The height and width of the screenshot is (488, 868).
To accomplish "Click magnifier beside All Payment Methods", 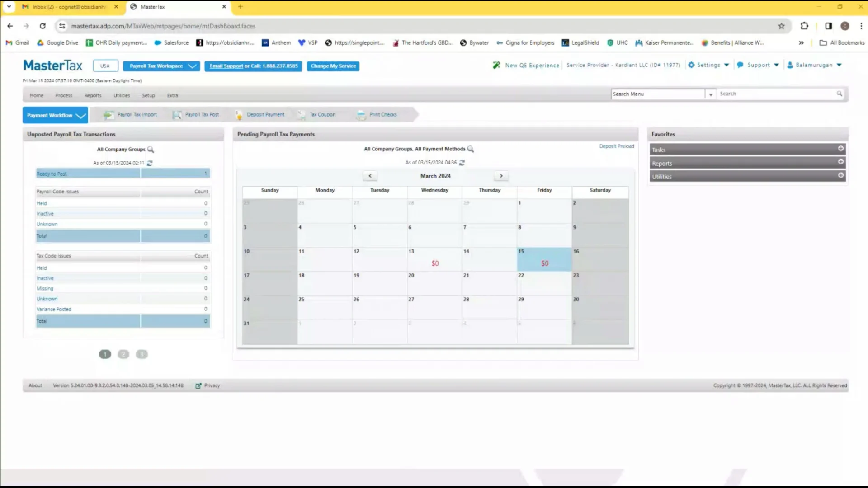I will [470, 149].
